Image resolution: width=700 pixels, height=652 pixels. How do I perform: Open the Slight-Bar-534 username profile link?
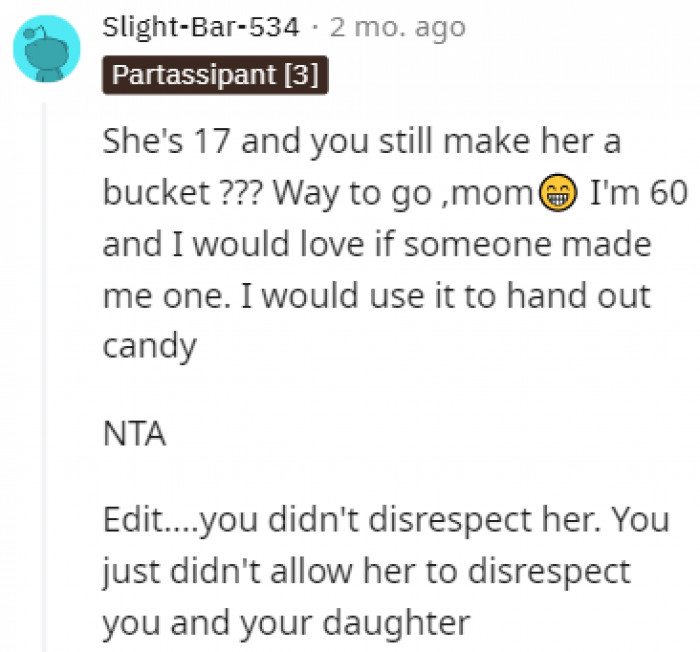(201, 27)
